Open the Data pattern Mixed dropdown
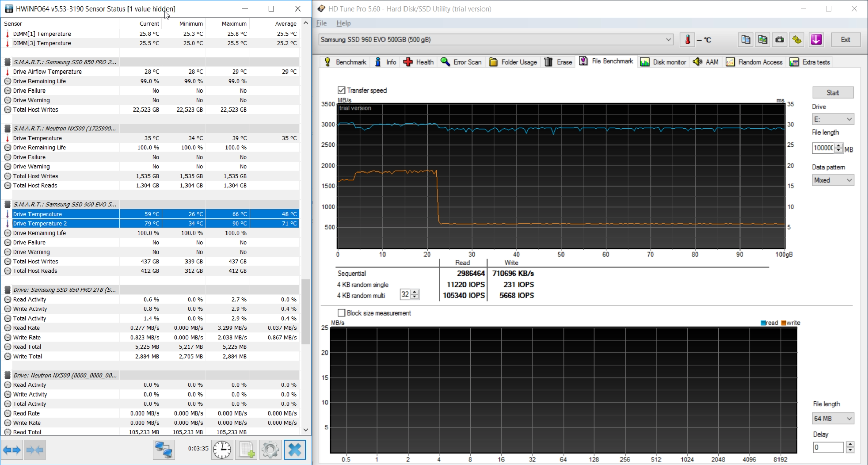The height and width of the screenshot is (465, 868). coord(833,180)
